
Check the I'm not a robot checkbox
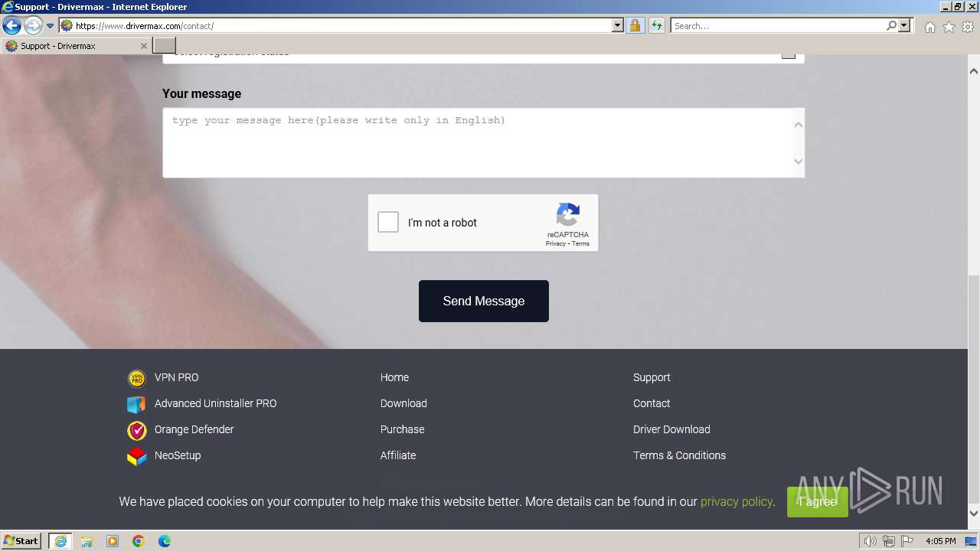pyautogui.click(x=388, y=223)
